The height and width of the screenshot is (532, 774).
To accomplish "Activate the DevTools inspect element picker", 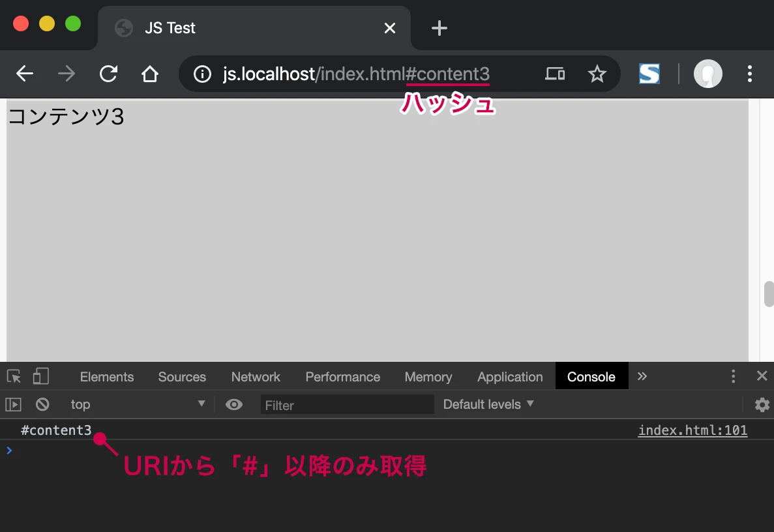I will [14, 377].
